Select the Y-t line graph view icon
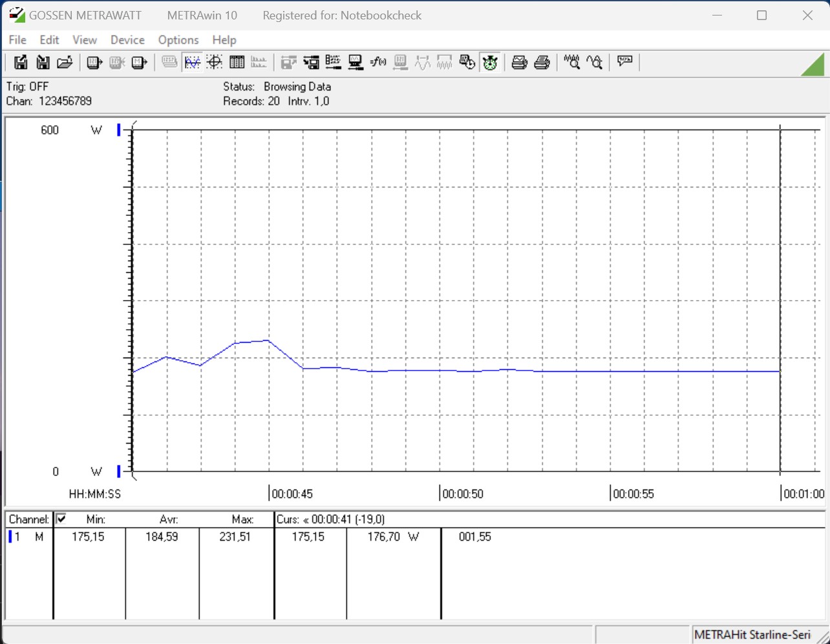 [x=192, y=63]
